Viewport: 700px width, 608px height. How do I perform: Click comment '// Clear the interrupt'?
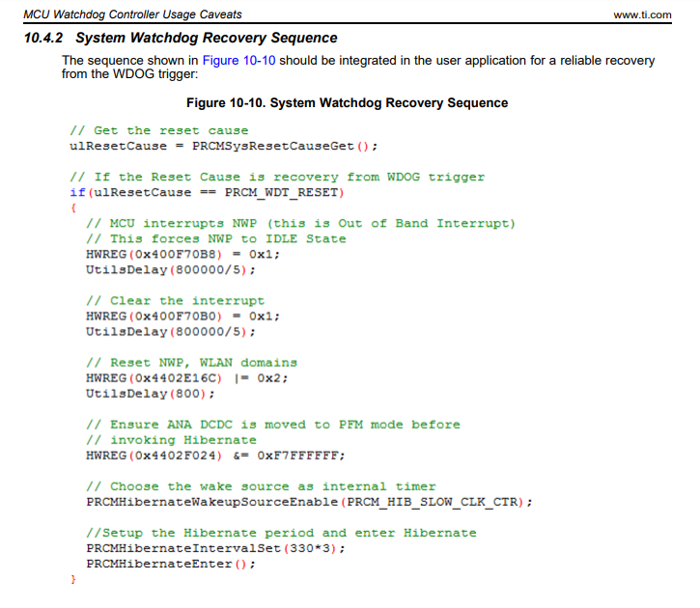coord(176,301)
